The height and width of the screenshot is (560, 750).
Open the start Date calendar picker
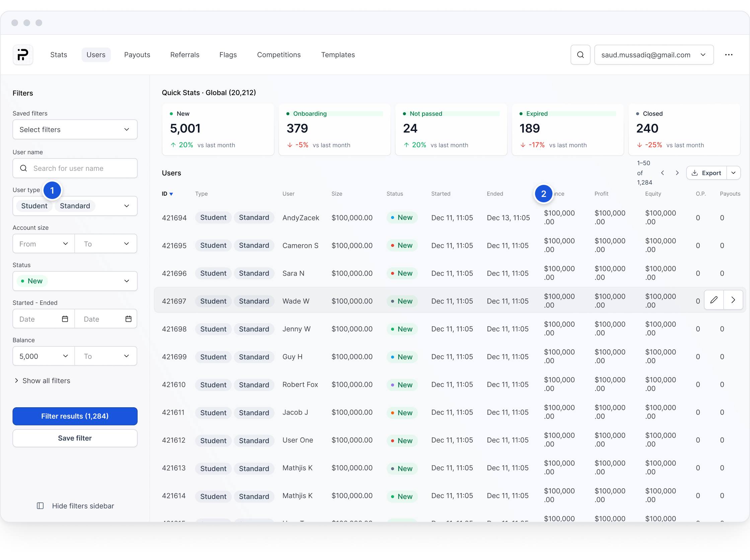[x=65, y=319]
